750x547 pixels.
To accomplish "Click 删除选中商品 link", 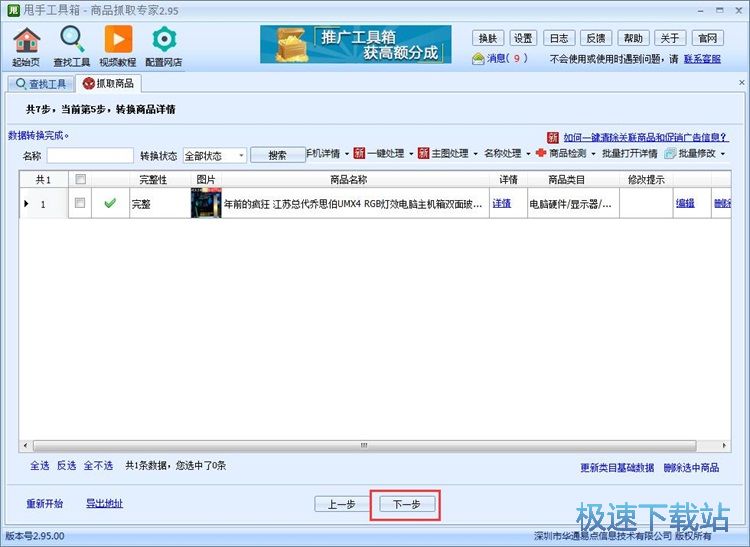I will 691,468.
